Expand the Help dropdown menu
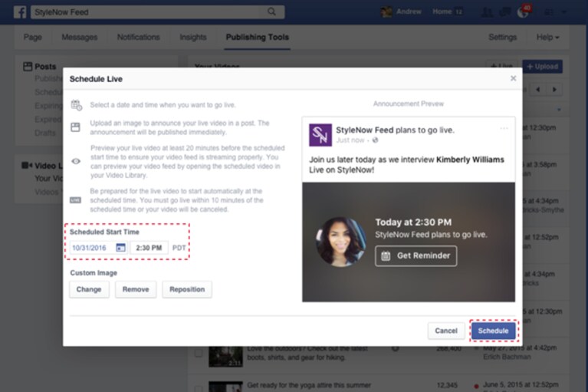The height and width of the screenshot is (392, 588). 547,37
